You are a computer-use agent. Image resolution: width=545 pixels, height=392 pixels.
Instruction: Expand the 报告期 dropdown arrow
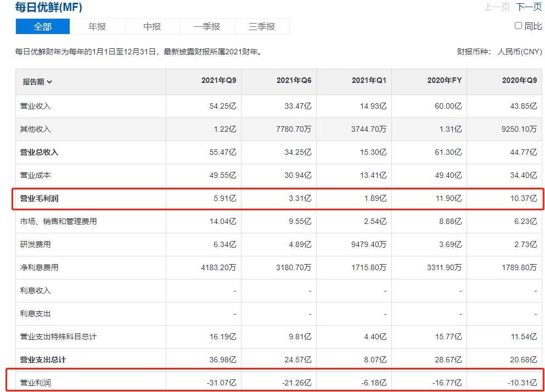point(49,82)
